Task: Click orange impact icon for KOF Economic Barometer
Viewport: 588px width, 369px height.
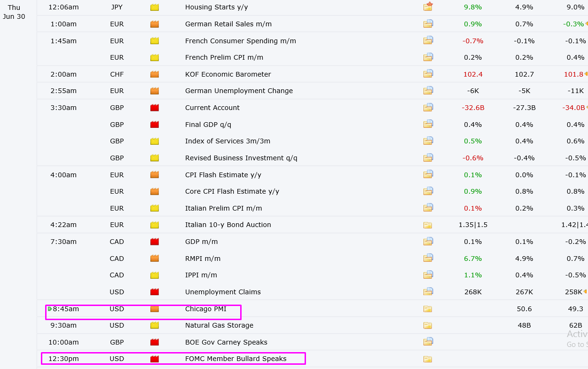Action: click(155, 74)
